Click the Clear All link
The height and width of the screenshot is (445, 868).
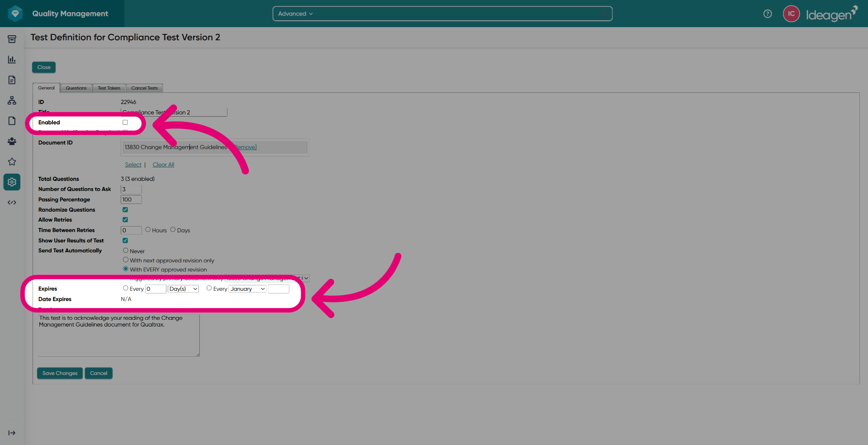pyautogui.click(x=163, y=165)
